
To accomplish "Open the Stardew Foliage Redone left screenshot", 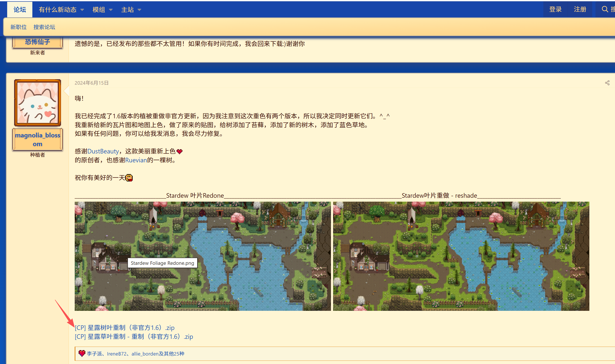I will click(203, 256).
